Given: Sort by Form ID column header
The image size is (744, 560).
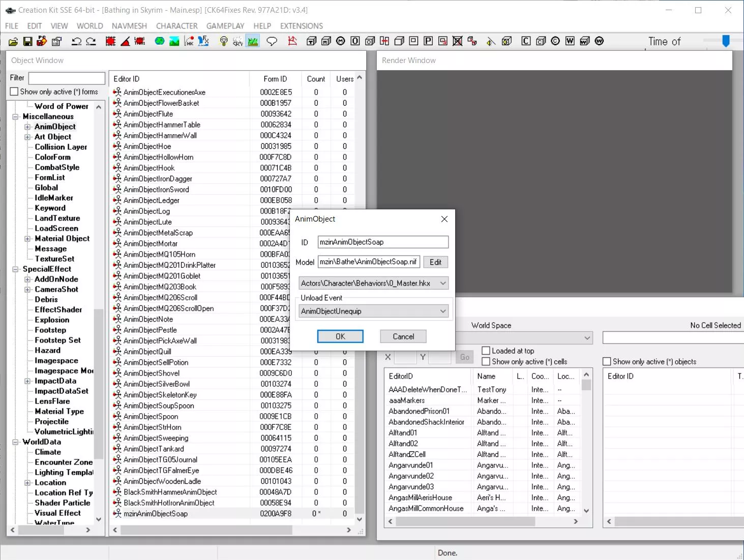Looking at the screenshot, I should point(275,79).
